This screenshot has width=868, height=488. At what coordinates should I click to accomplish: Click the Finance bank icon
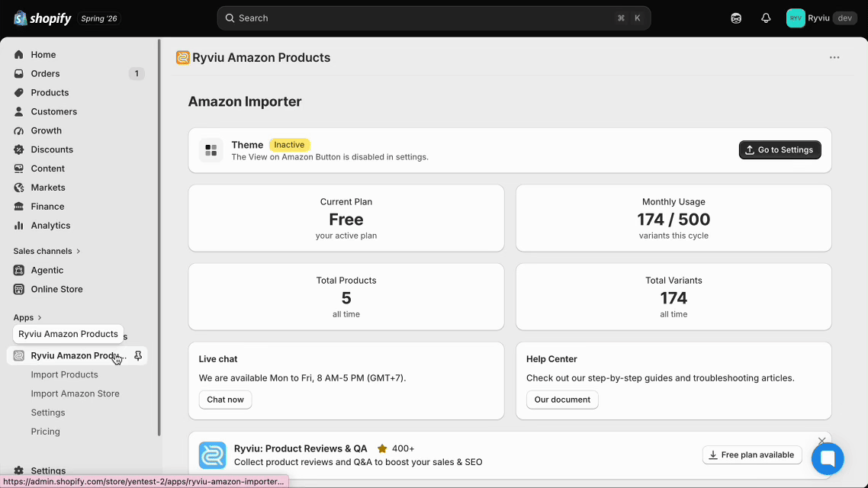[19, 207]
